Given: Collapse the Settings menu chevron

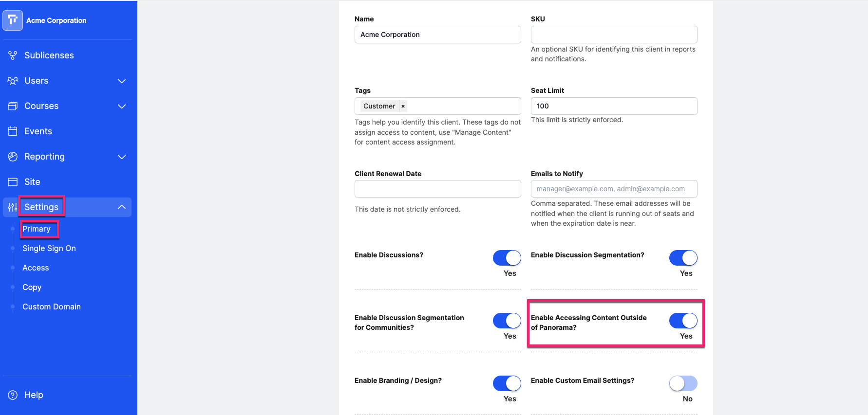Looking at the screenshot, I should 122,207.
